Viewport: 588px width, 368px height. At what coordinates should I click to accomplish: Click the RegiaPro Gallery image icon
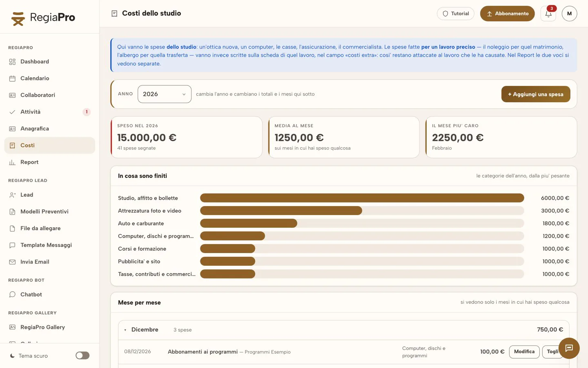(12, 328)
